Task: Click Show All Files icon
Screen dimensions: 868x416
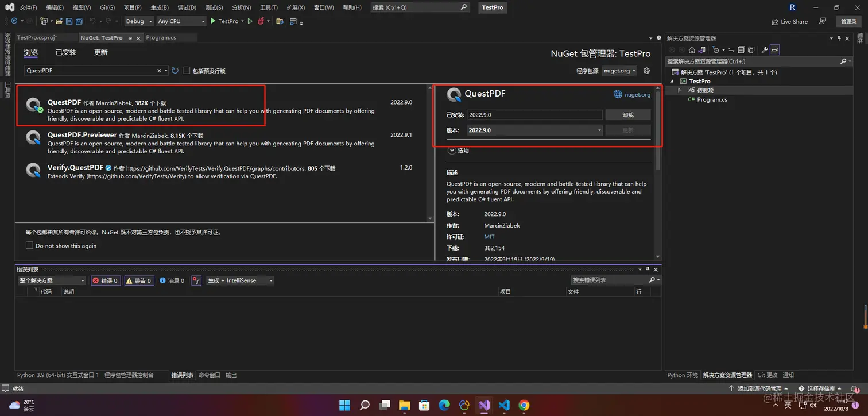Action: click(x=751, y=50)
